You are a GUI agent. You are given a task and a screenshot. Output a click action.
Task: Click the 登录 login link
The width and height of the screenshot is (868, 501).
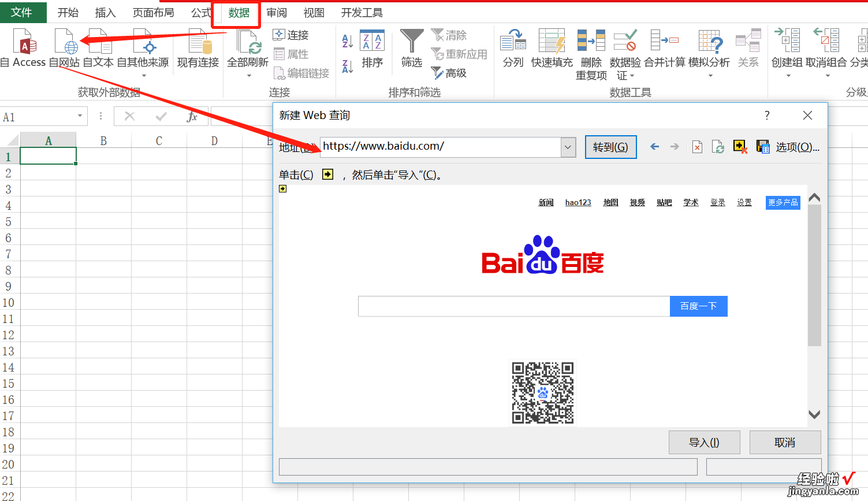coord(718,203)
